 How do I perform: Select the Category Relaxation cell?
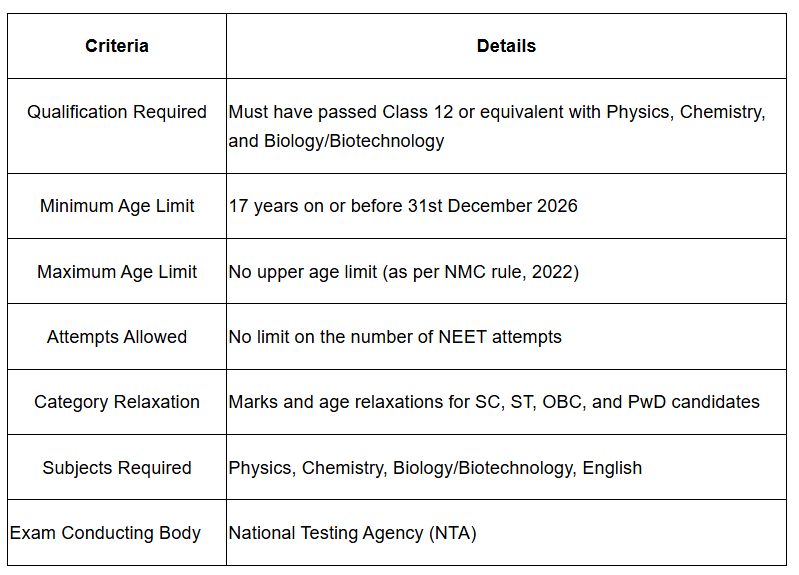[117, 402]
